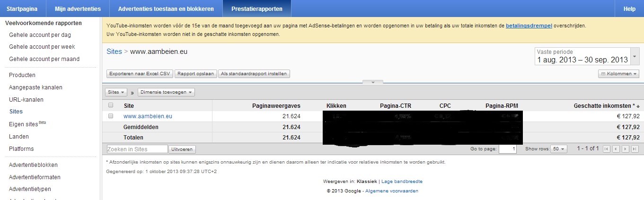Select Eigen sites Bèta in sidebar
The height and width of the screenshot is (200, 644).
27,124
